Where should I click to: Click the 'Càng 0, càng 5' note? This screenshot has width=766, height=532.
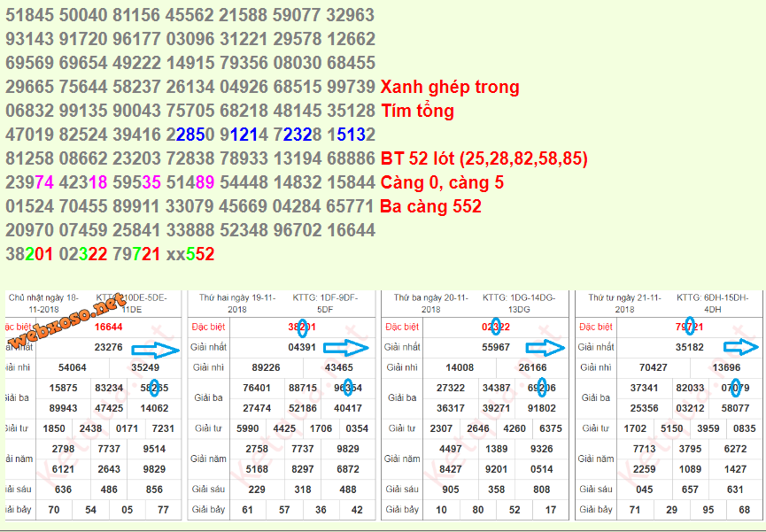pyautogui.click(x=442, y=183)
